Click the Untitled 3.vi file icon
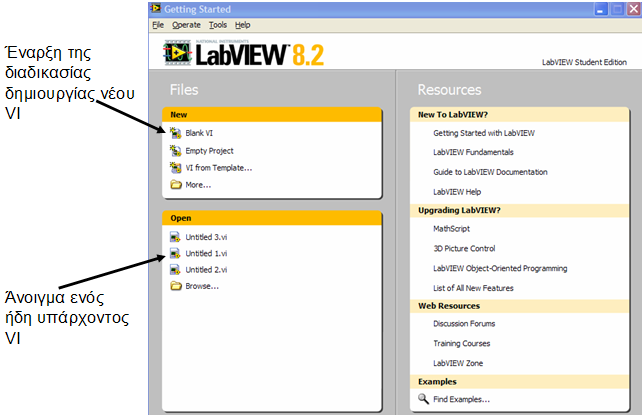Image resolution: width=643 pixels, height=415 pixels. coord(175,237)
